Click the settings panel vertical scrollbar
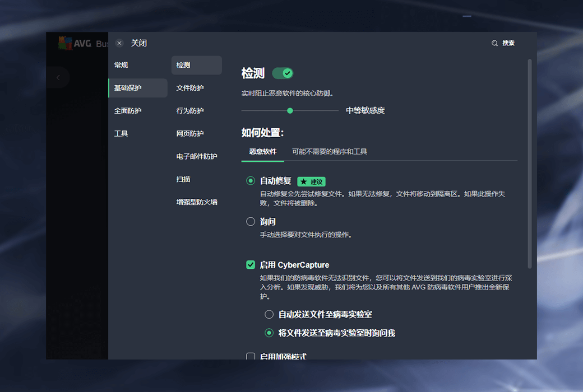This screenshot has width=583, height=392. click(529, 162)
